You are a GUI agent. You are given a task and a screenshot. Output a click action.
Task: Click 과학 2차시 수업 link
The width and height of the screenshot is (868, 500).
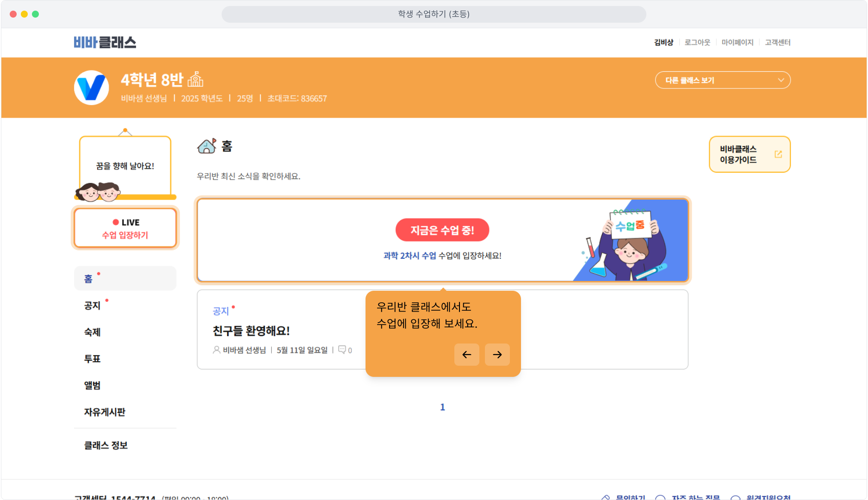tap(409, 256)
